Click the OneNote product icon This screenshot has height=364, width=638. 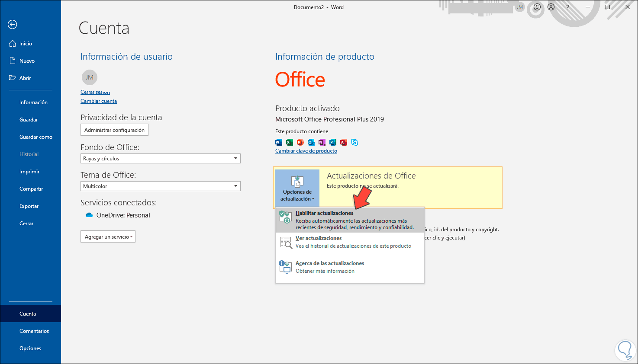[322, 142]
